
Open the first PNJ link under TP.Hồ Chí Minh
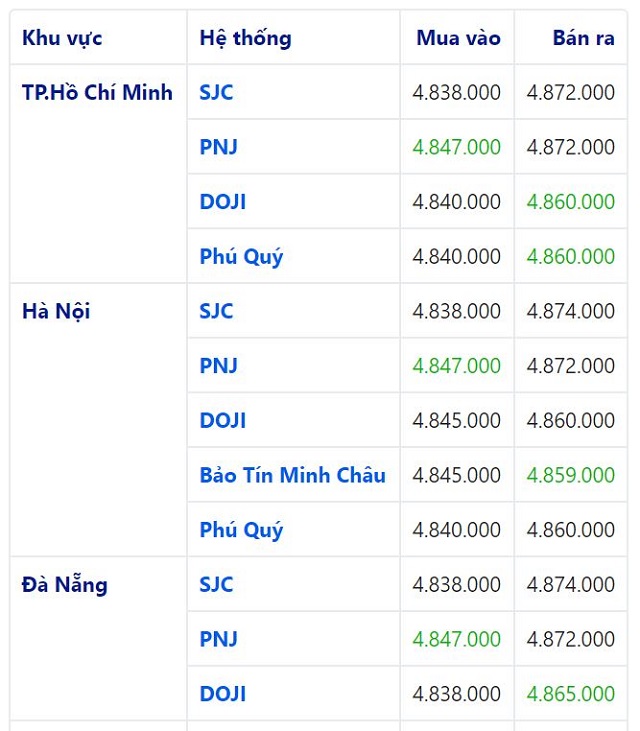pos(218,147)
